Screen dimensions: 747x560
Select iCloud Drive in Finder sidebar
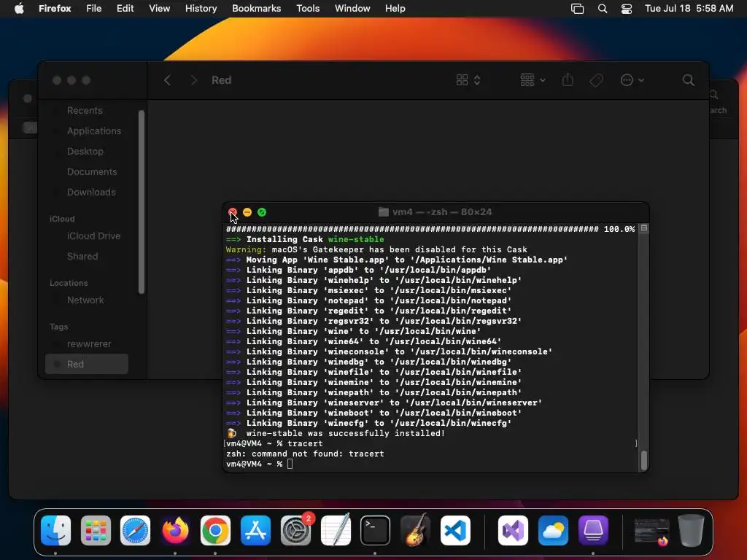93,236
